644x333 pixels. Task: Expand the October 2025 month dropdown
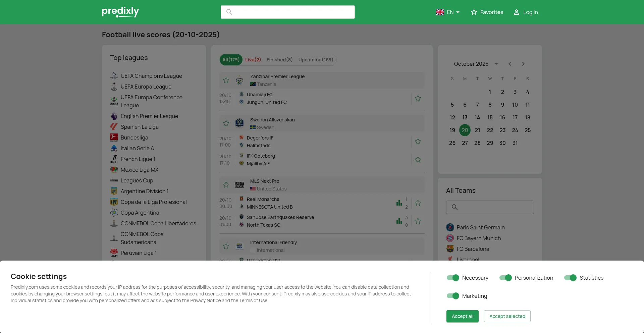pos(496,64)
